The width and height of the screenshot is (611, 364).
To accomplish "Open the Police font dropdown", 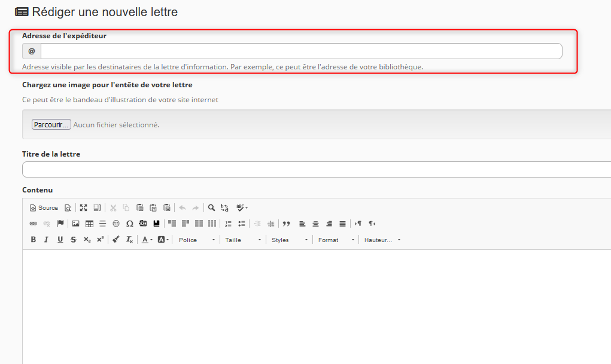I will click(196, 240).
